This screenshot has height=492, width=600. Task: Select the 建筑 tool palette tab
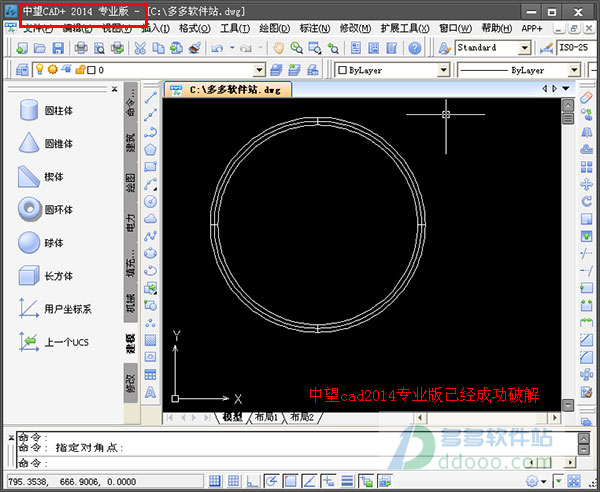pyautogui.click(x=130, y=143)
